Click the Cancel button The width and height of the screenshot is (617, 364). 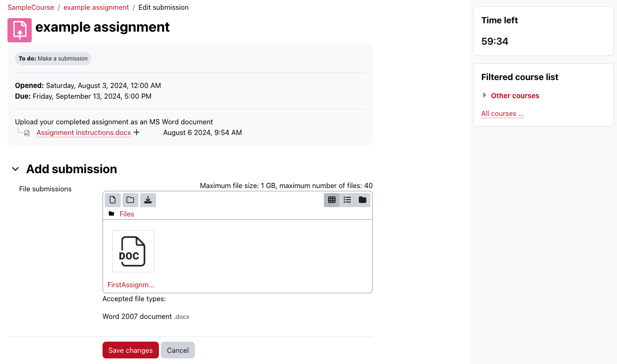pyautogui.click(x=178, y=350)
